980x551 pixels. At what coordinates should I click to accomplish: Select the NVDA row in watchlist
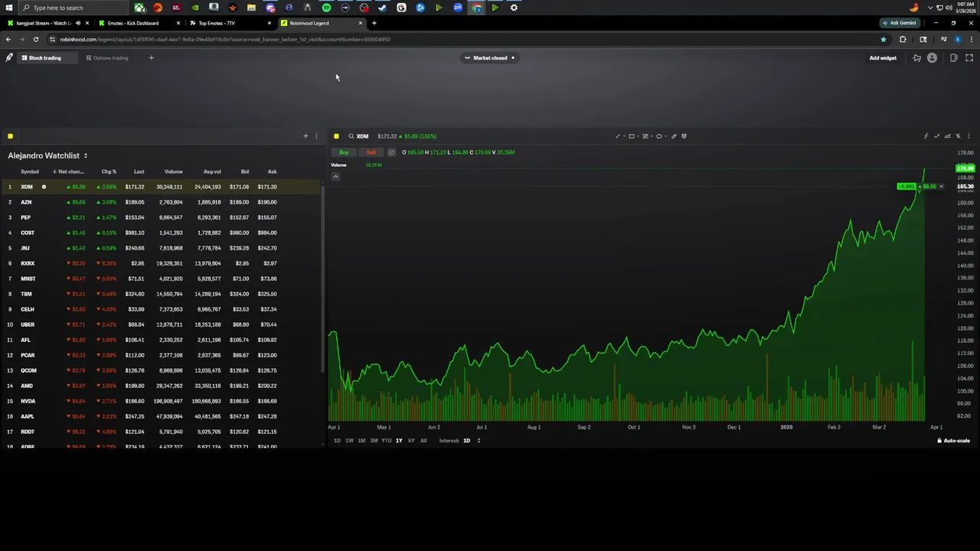tap(161, 401)
